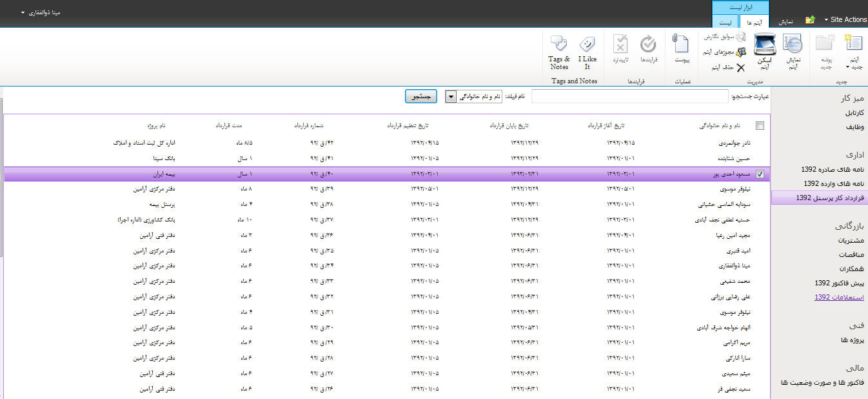Open کارتابل in the side navigation

(x=854, y=113)
